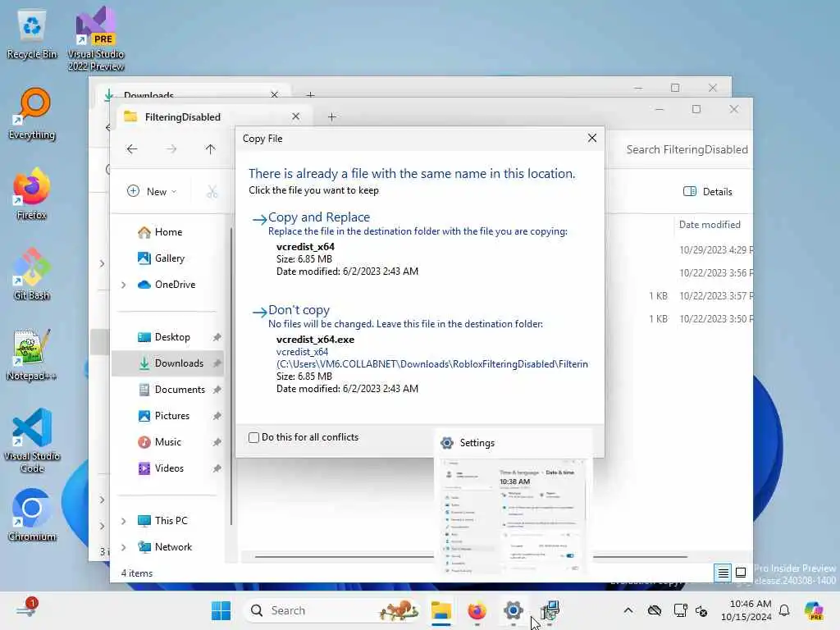Open Visual Studio Code desktop shortcut
Screen dimensions: 840x630
click(x=32, y=441)
